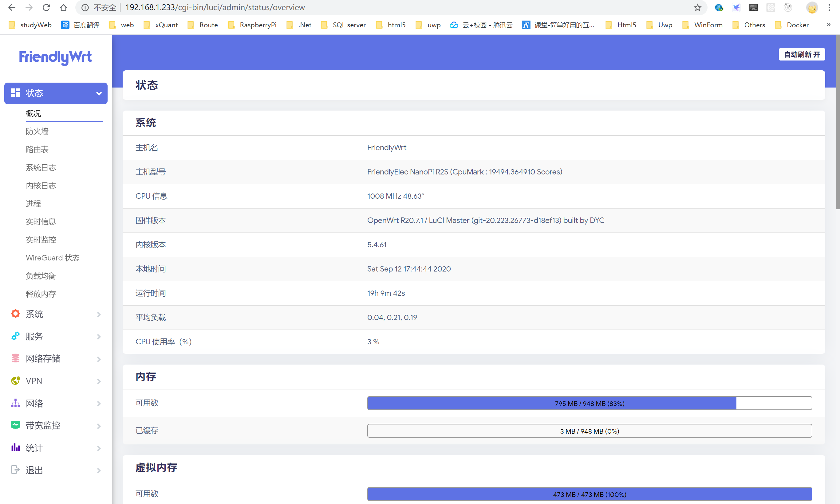Bookmark this page with the star icon
Viewport: 840px width, 504px height.
coord(697,7)
